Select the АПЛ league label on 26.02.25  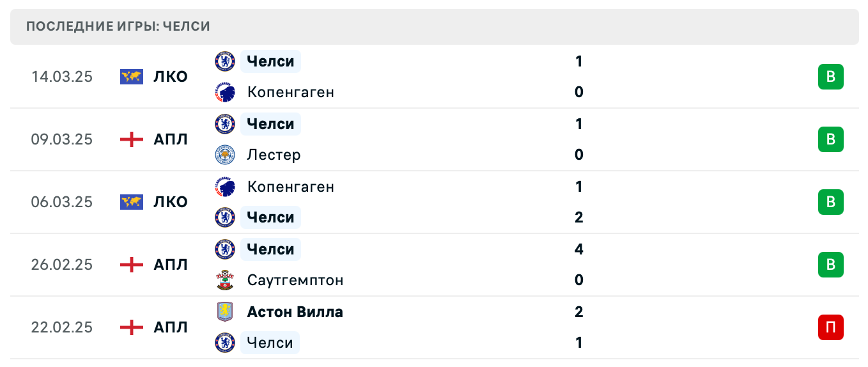tap(171, 265)
